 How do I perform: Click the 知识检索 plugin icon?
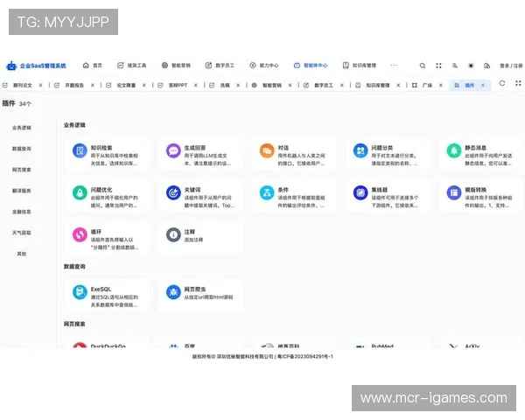(80, 150)
